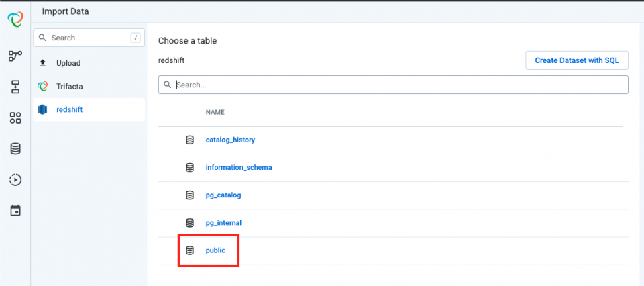Click database icon beside pg_catalog
The image size is (644, 286).
[190, 195]
